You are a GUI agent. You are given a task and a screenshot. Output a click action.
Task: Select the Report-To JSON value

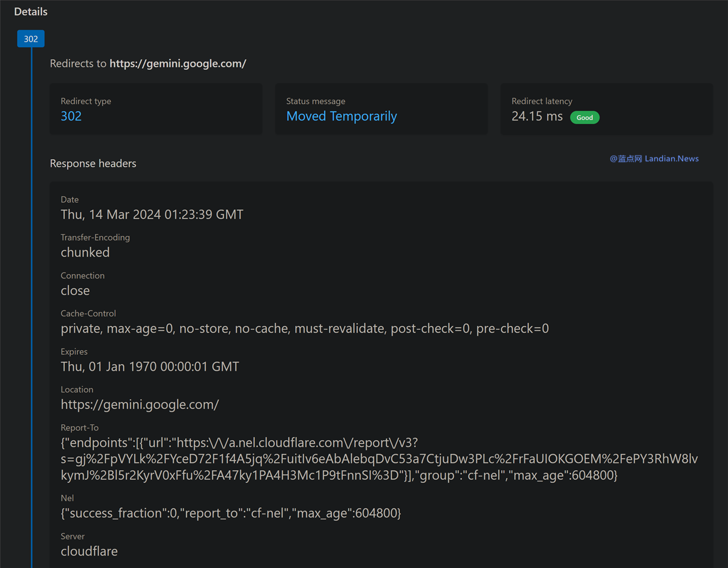coord(379,459)
